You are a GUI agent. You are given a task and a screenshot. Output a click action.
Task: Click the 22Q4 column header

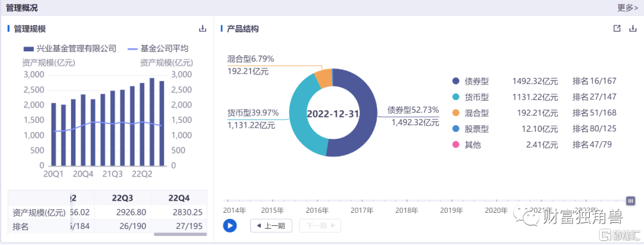(x=179, y=199)
